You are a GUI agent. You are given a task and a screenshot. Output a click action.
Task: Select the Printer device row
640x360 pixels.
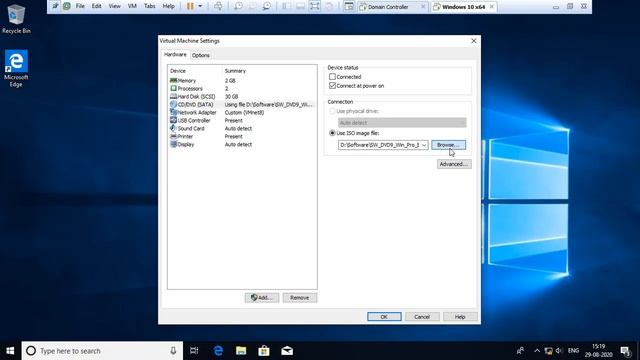point(242,136)
